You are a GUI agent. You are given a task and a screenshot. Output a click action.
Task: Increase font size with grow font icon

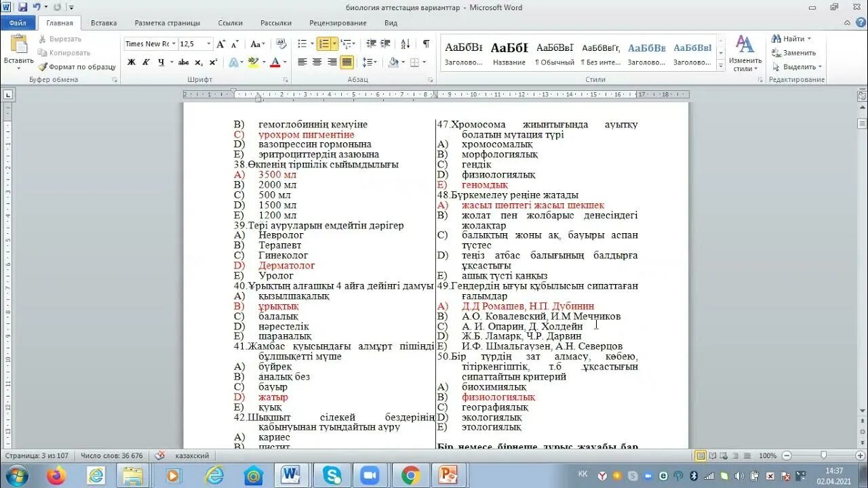[x=222, y=44]
